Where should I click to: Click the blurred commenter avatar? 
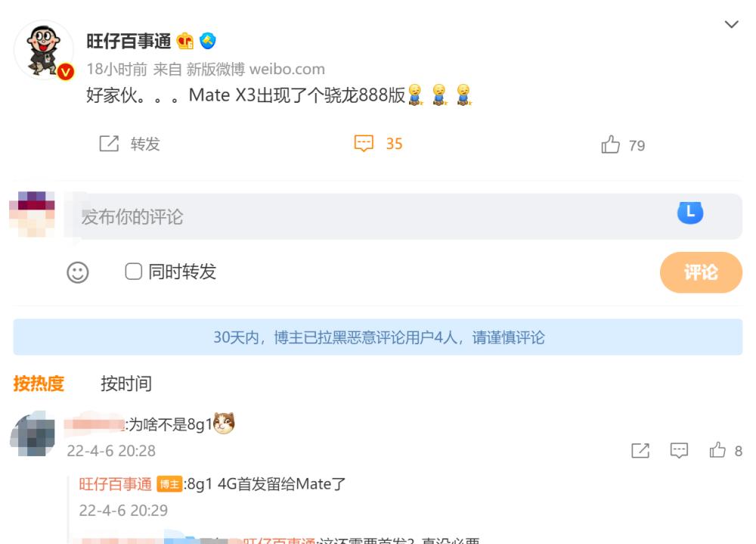pyautogui.click(x=33, y=434)
